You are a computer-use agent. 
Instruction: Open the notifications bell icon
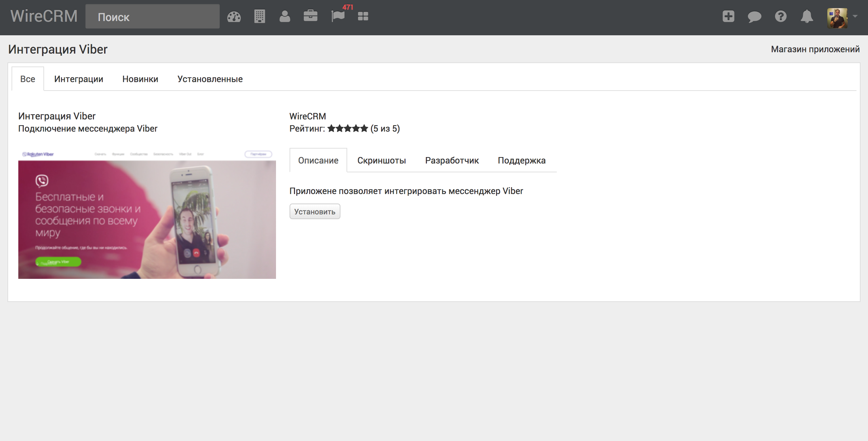pyautogui.click(x=807, y=16)
